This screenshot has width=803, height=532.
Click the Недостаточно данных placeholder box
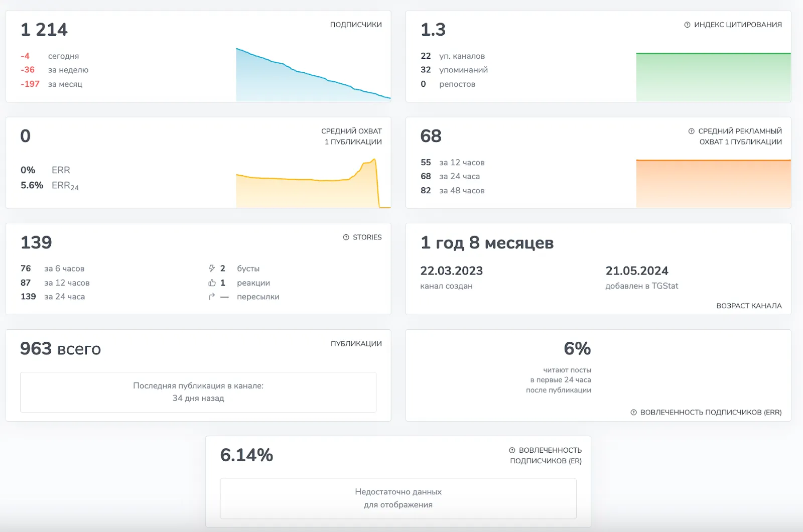click(x=398, y=498)
